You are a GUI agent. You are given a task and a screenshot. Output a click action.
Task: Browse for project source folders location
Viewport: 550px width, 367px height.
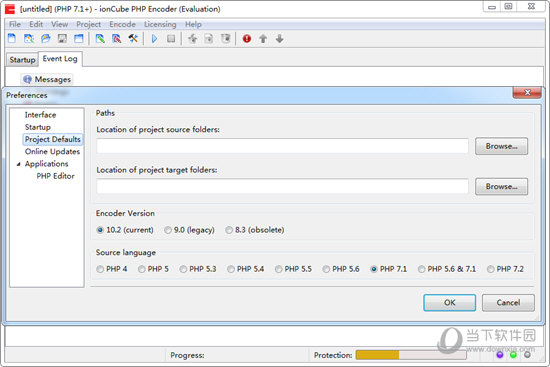(501, 146)
